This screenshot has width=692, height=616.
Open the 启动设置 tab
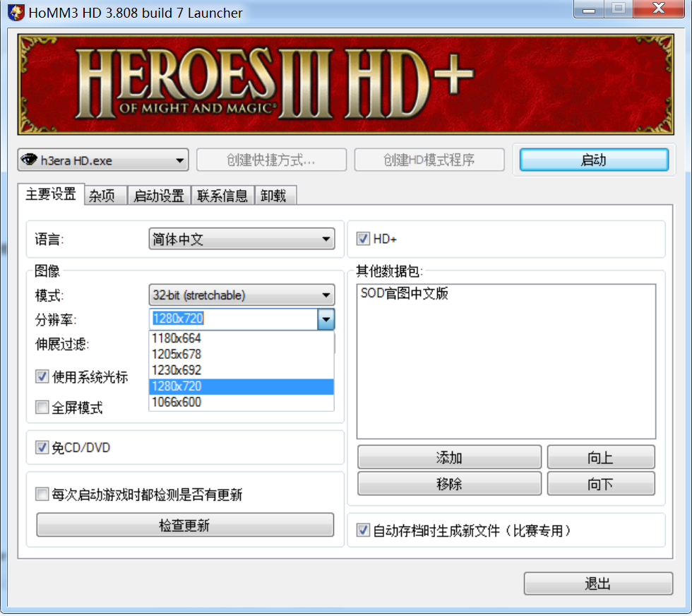(159, 196)
